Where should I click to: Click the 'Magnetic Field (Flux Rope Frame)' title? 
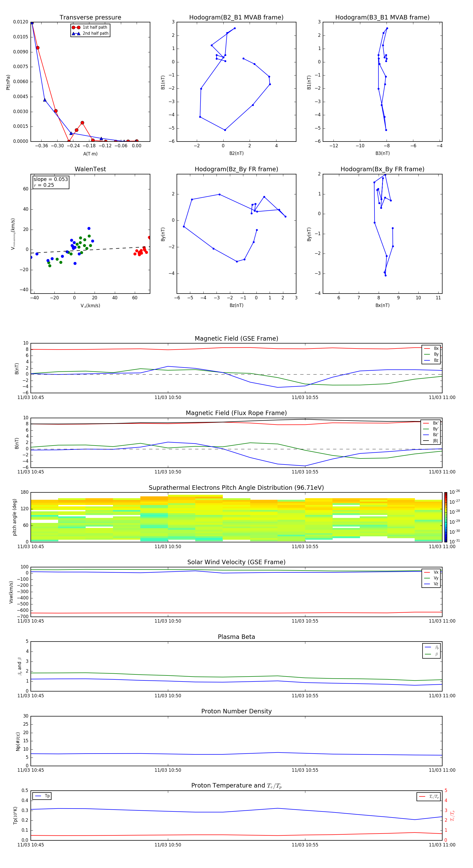tap(236, 413)
